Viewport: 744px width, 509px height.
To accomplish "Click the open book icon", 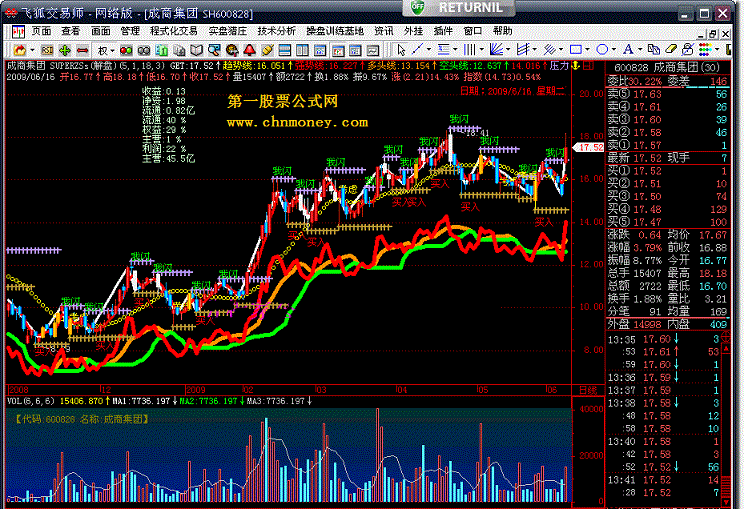I will [196, 50].
